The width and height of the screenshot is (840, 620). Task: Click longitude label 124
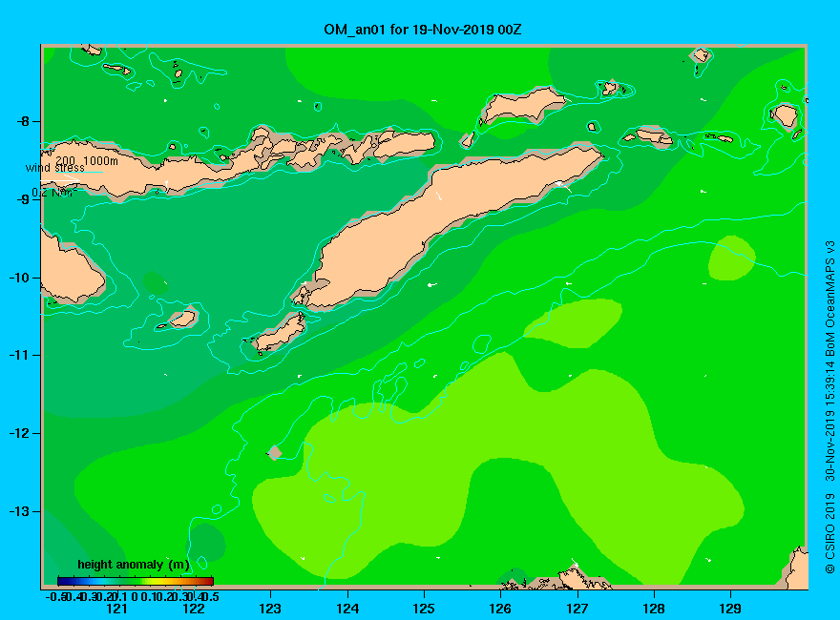tap(347, 609)
